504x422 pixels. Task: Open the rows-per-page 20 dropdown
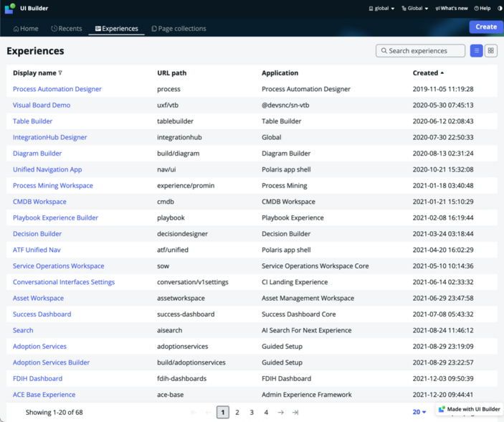click(x=419, y=412)
